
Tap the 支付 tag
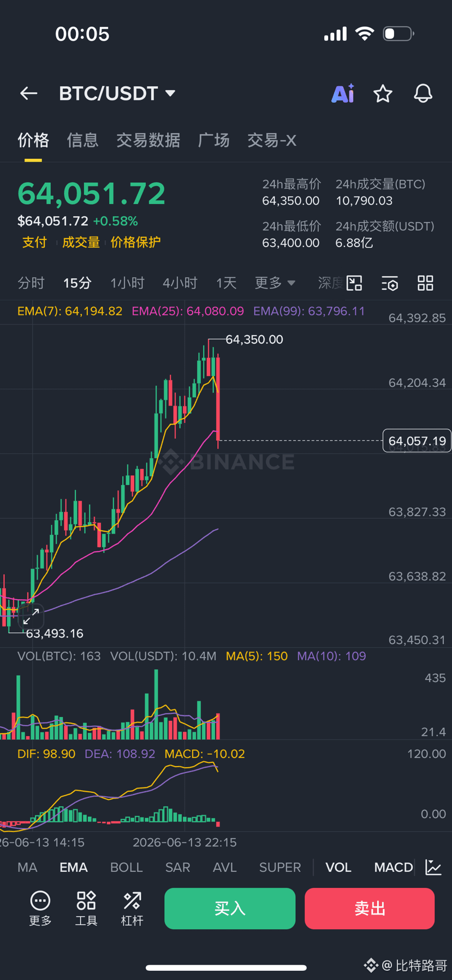coord(34,242)
